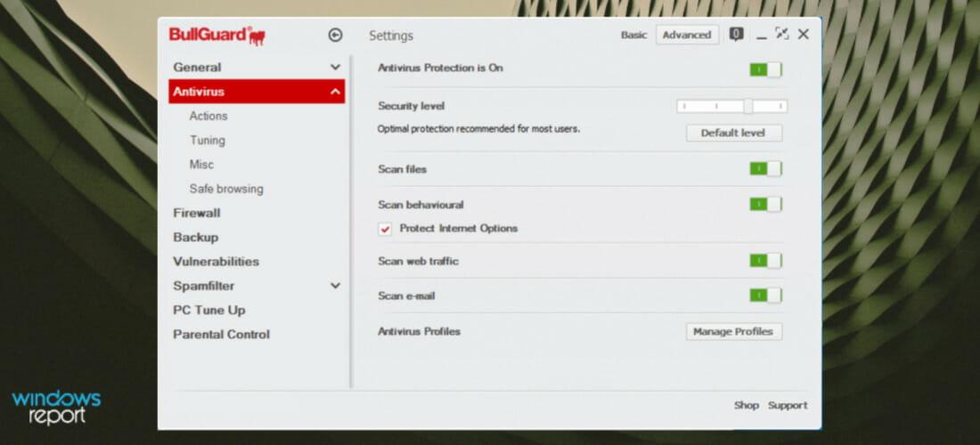Open the Misc subsection
This screenshot has width=980, height=445.
tap(201, 165)
